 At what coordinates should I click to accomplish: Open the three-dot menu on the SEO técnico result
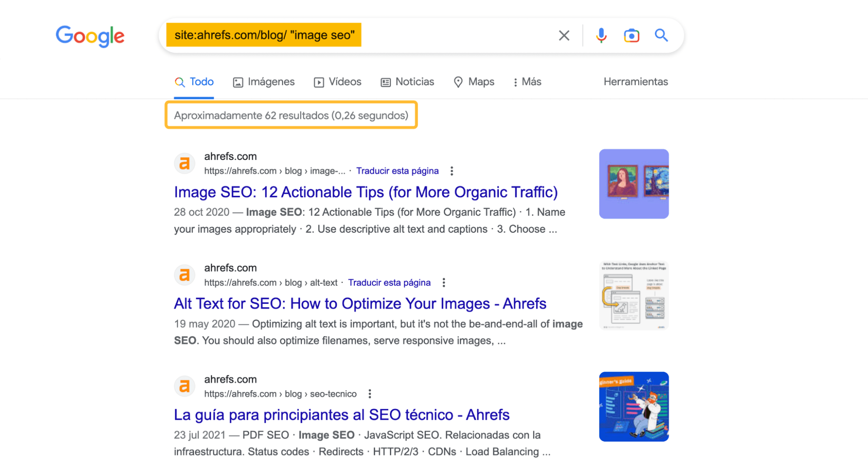[x=370, y=393]
